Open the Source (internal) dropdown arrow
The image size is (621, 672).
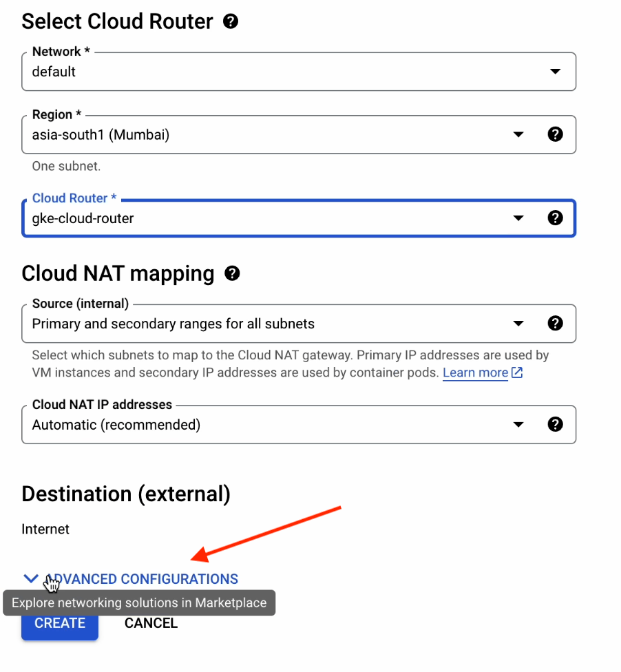pyautogui.click(x=519, y=324)
